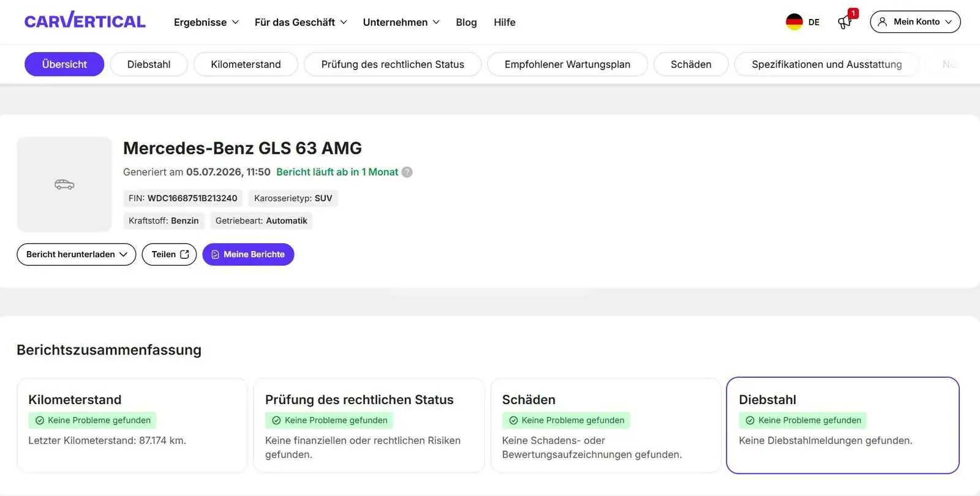Viewport: 980px width, 496px height.
Task: Switch to the Diebstahl tab
Action: coord(149,64)
